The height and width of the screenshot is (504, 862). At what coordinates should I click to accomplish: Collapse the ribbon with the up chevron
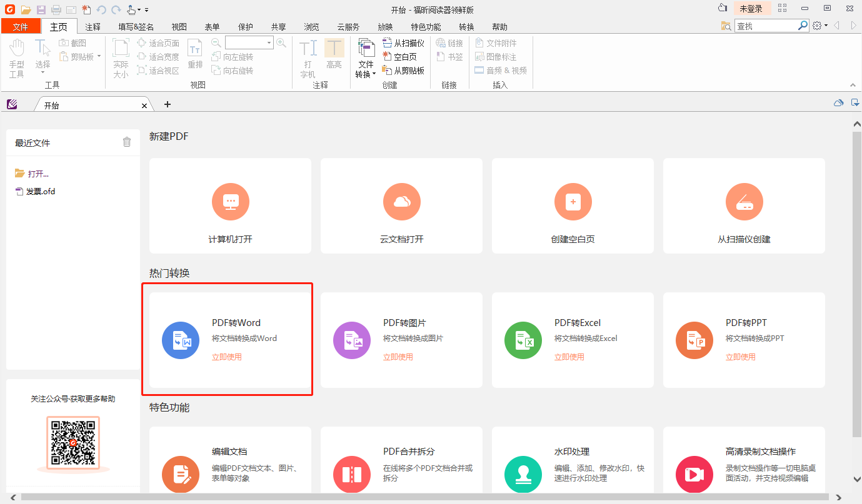(852, 85)
